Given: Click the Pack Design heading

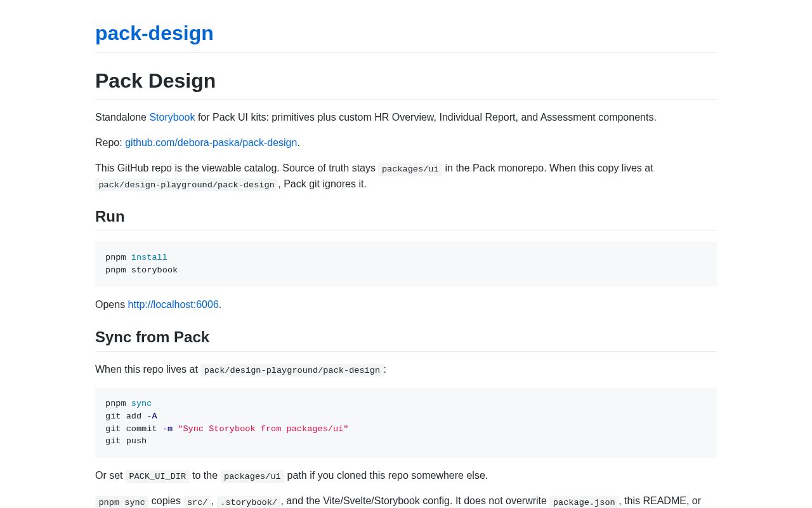Looking at the screenshot, I should pyautogui.click(x=155, y=81).
